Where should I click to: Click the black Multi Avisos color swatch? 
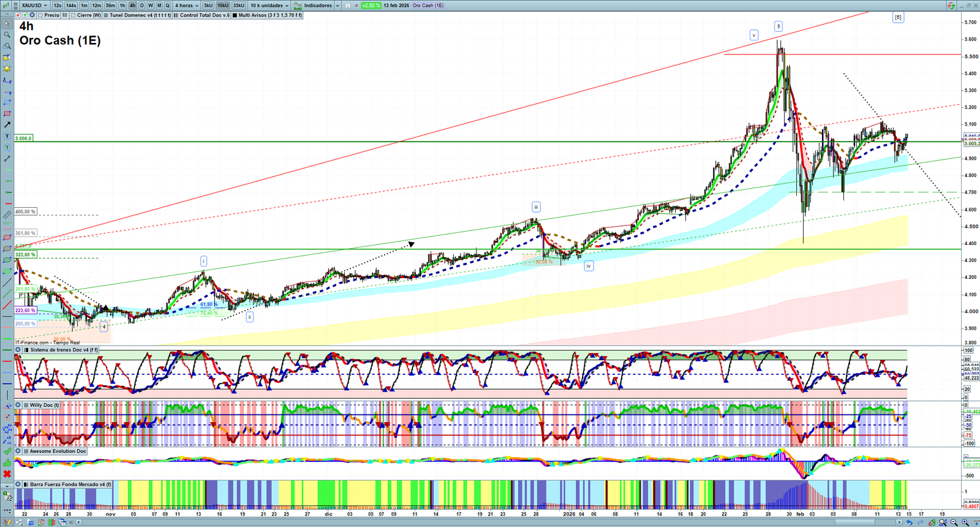(x=235, y=15)
